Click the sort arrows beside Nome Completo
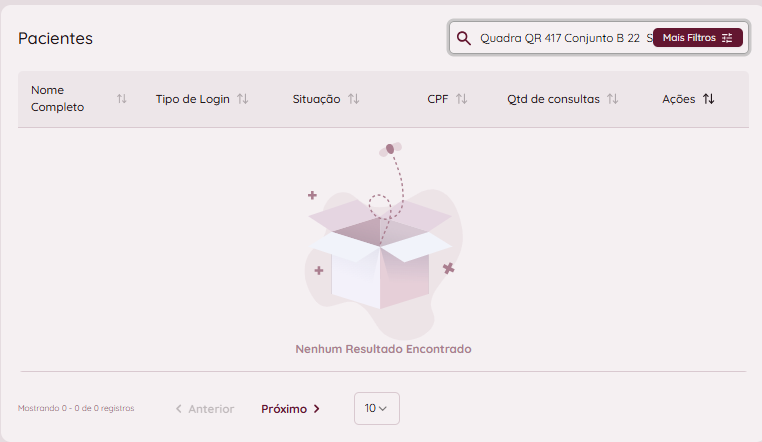The height and width of the screenshot is (442, 762). (122, 99)
